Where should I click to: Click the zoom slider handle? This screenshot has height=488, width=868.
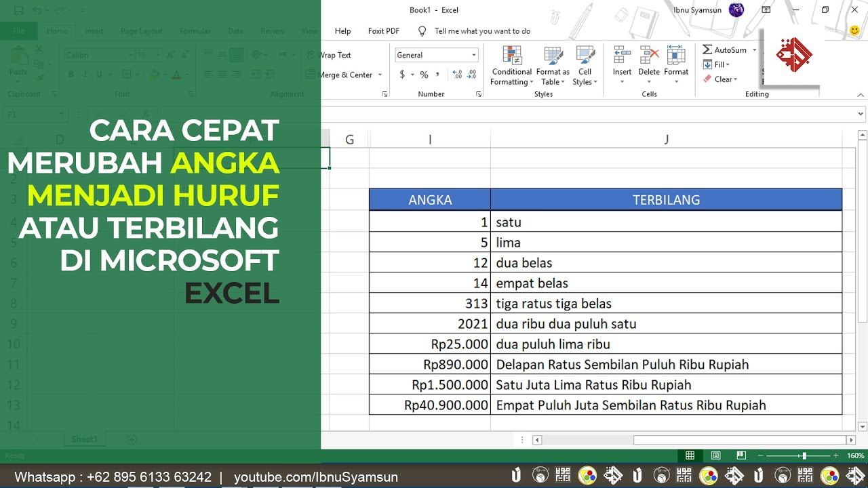[804, 455]
